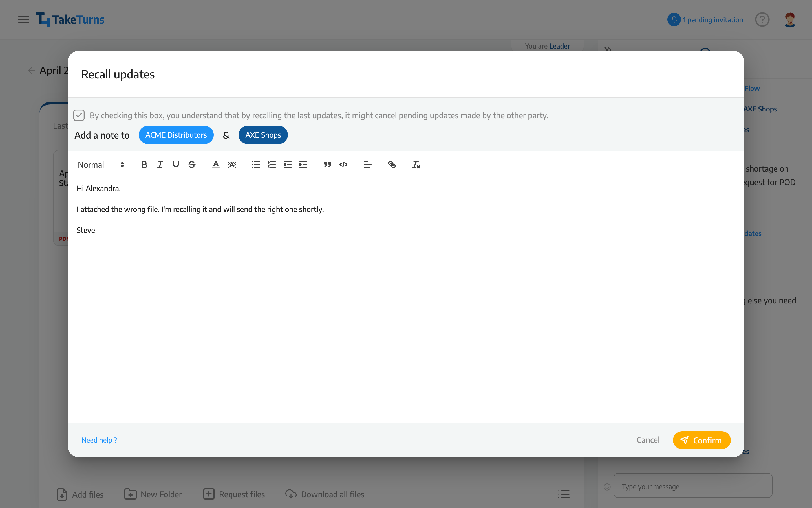
Task: Click the TakeTurns logo
Action: [x=70, y=19]
